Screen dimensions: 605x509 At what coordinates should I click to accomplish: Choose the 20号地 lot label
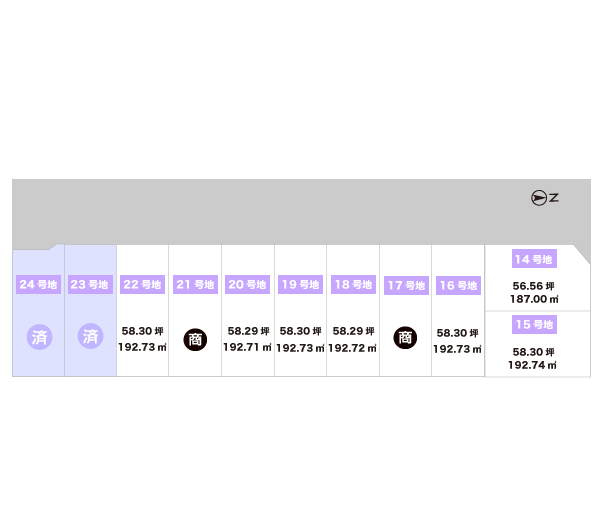(x=248, y=285)
